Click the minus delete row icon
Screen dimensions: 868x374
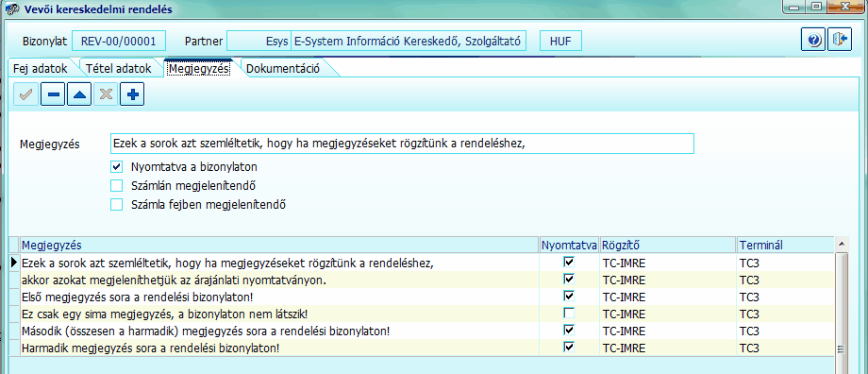coord(53,94)
